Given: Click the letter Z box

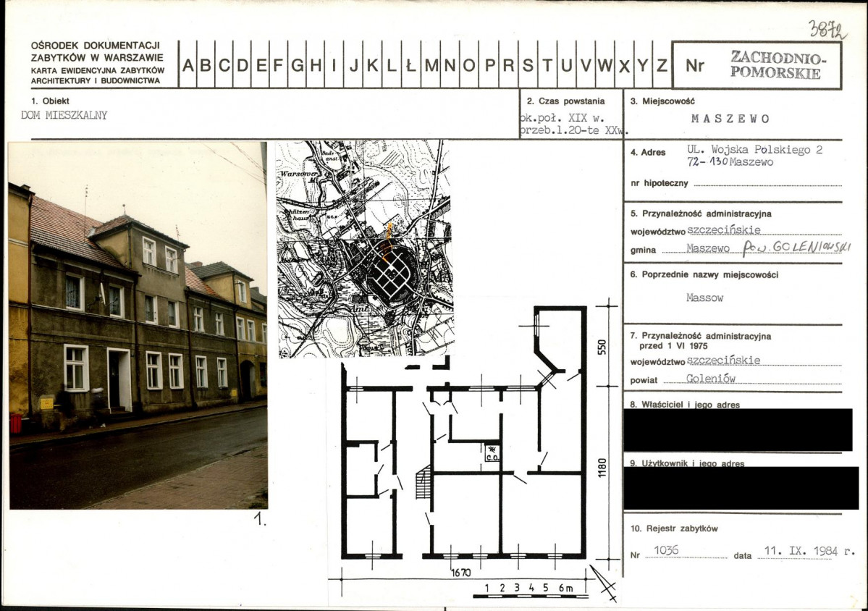Looking at the screenshot, I should tap(662, 64).
